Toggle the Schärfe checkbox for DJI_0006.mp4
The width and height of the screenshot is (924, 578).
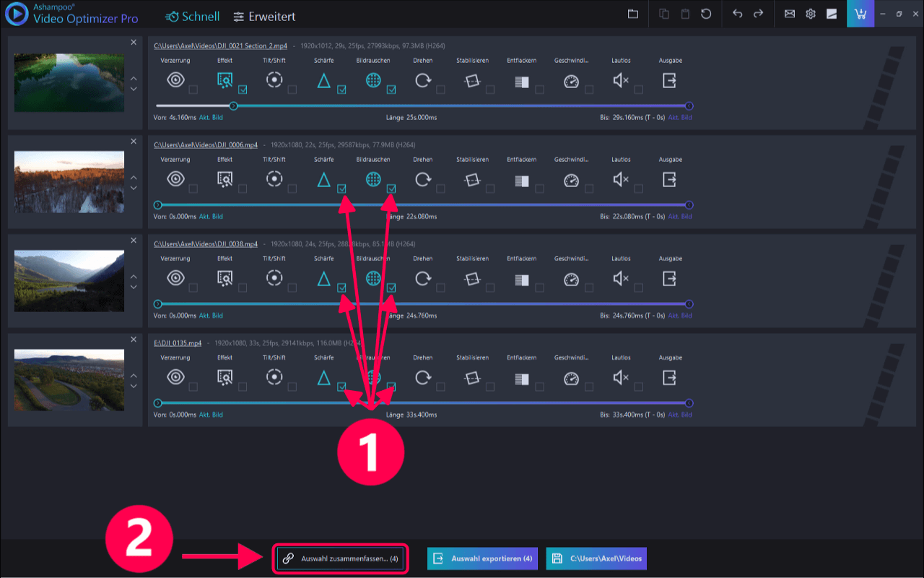[341, 189]
